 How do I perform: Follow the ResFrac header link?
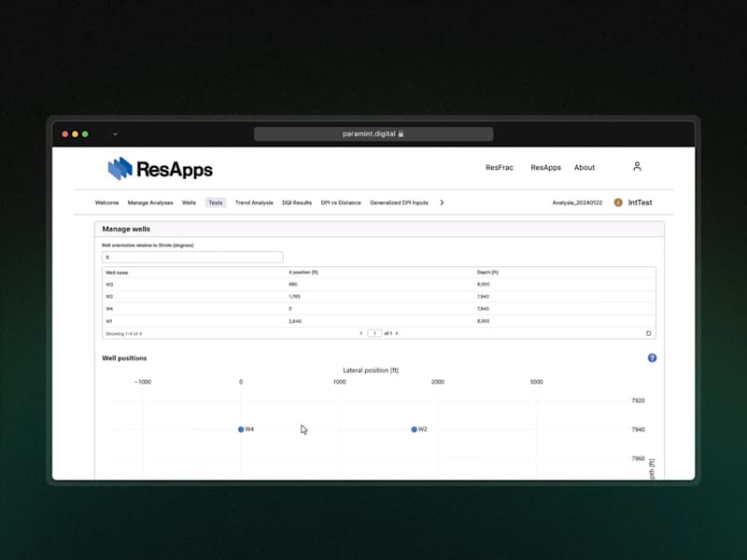(x=500, y=168)
